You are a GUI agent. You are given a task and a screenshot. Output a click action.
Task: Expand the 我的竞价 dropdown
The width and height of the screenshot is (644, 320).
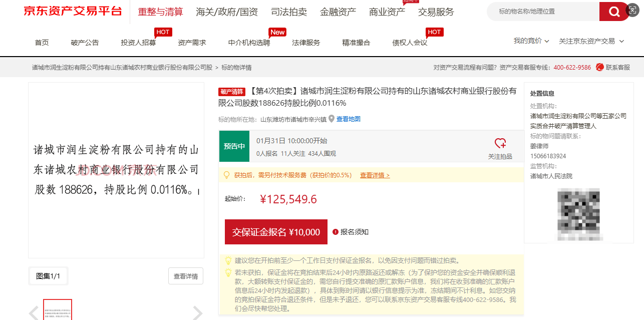pos(531,41)
